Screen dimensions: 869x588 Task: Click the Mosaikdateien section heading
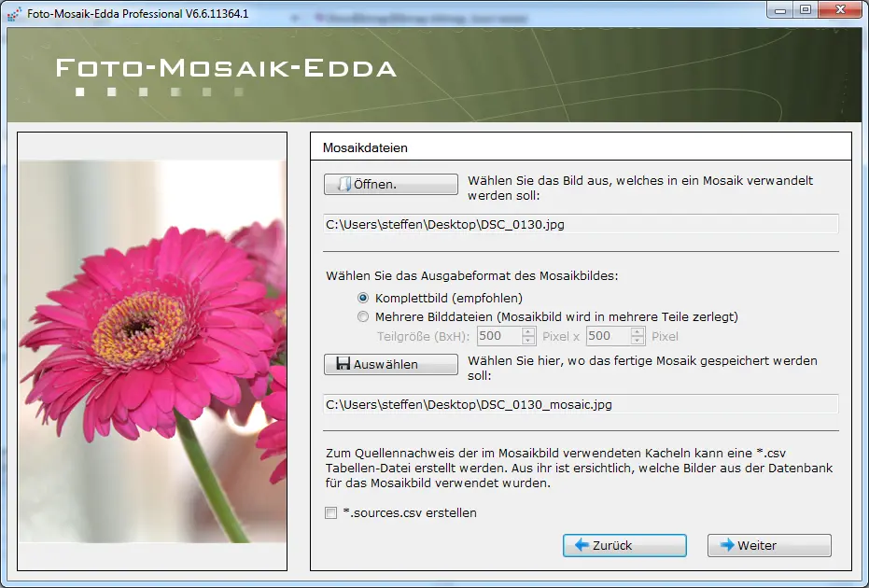(x=365, y=148)
